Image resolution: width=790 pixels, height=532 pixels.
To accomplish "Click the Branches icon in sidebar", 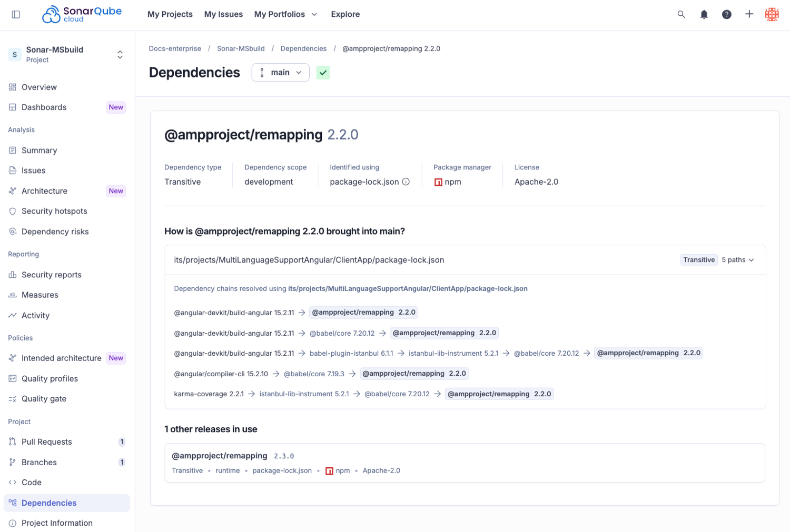I will click(13, 462).
